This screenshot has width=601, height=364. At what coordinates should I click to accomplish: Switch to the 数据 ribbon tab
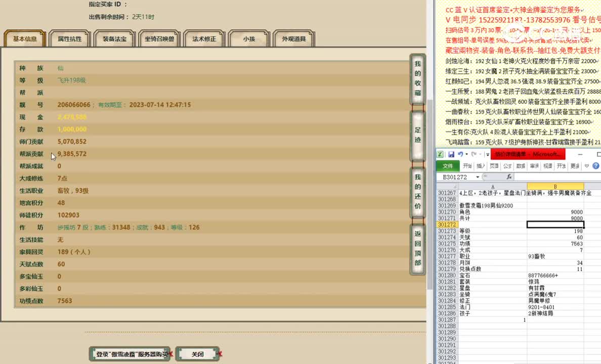coord(521,166)
